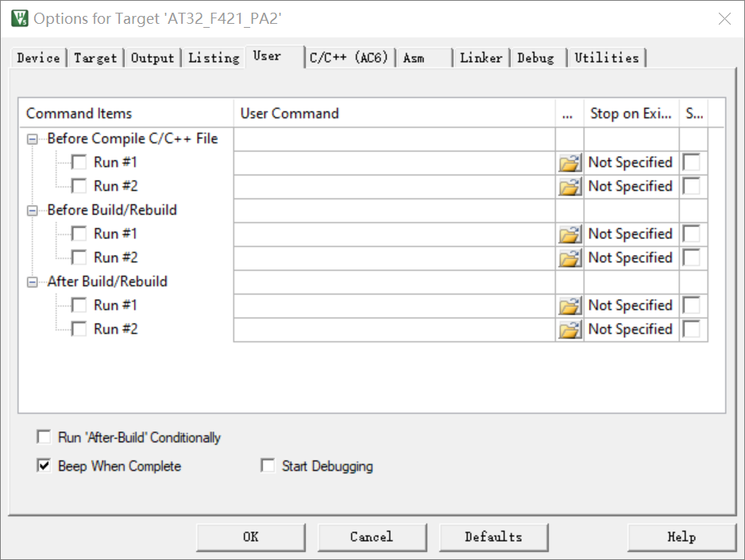
Task: Open the Utilities tab
Action: (607, 58)
